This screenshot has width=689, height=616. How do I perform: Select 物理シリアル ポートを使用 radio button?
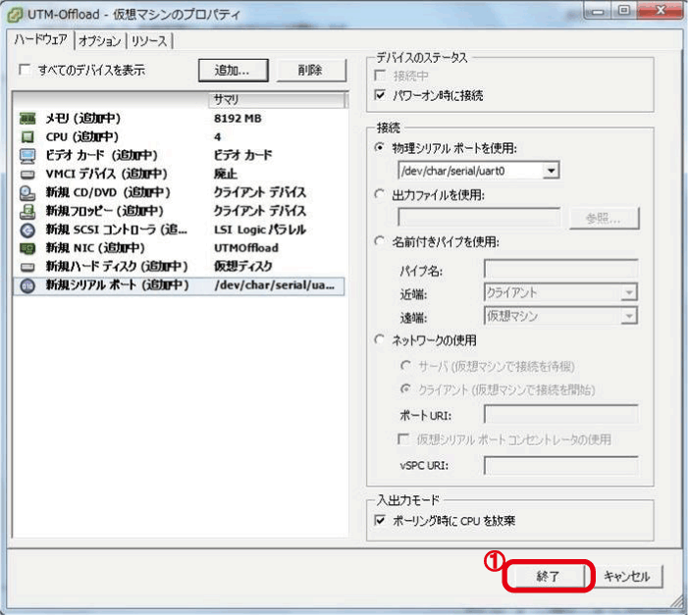pyautogui.click(x=379, y=147)
